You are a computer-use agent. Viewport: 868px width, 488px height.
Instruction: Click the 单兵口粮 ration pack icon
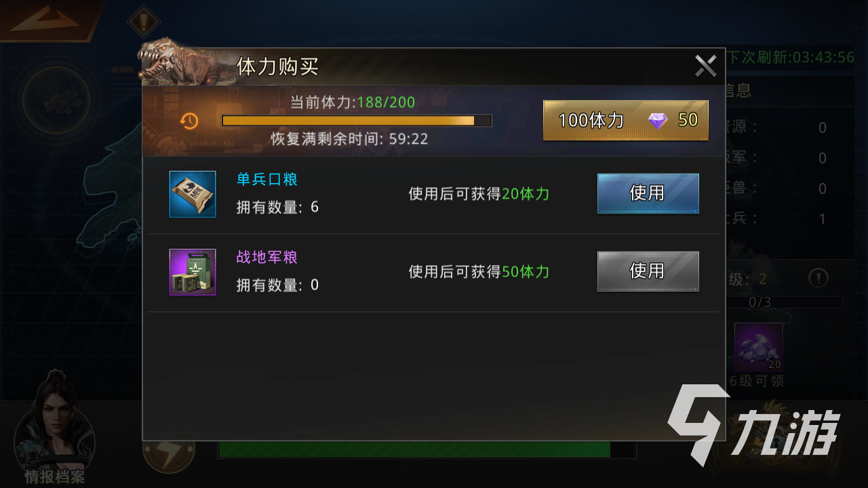[193, 194]
